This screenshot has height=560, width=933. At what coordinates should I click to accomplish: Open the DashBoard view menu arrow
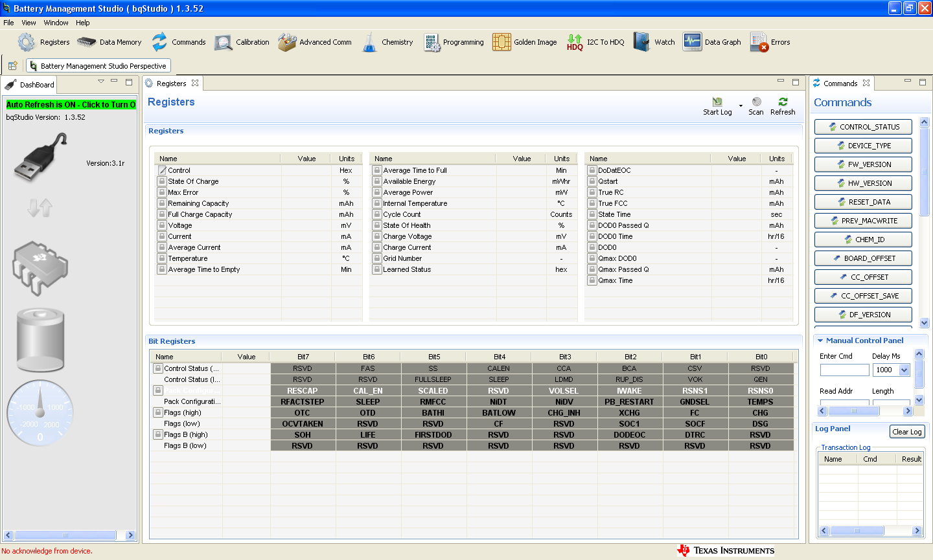pyautogui.click(x=101, y=82)
